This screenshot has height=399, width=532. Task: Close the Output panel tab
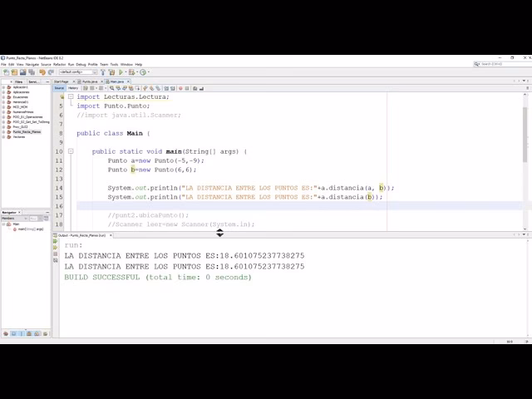(x=111, y=235)
